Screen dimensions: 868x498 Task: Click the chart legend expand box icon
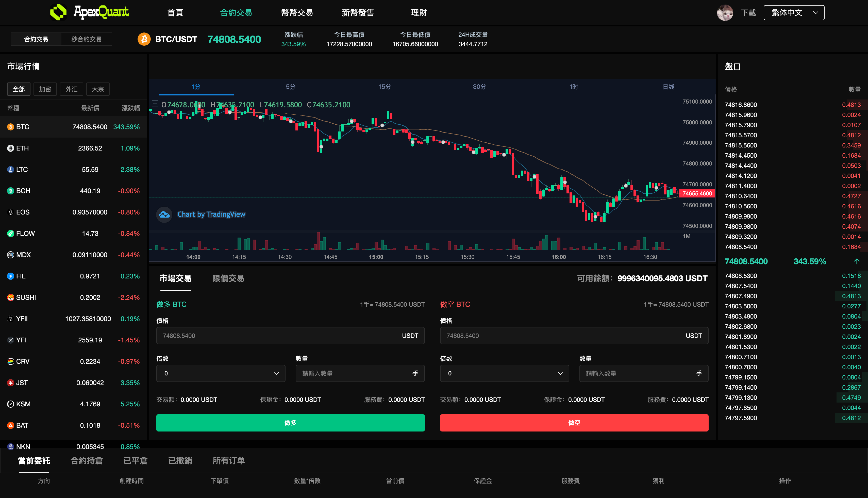coord(155,104)
